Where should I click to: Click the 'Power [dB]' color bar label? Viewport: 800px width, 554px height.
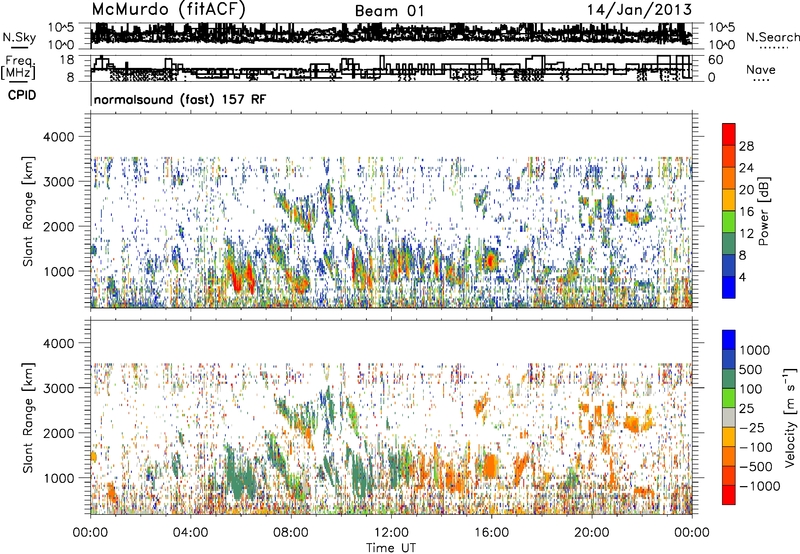763,211
